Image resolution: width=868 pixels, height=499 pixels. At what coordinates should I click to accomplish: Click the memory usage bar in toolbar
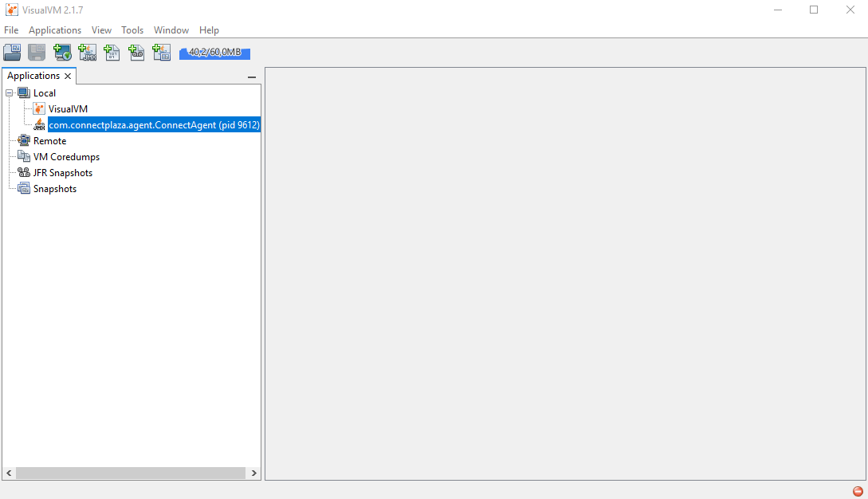[x=214, y=53]
